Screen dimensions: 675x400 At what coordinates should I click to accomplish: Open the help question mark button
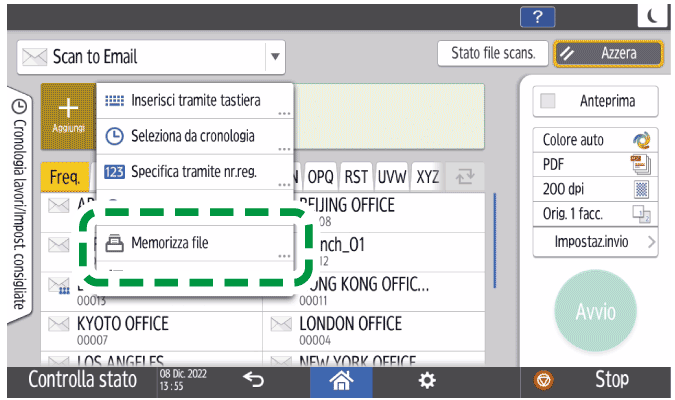click(537, 17)
